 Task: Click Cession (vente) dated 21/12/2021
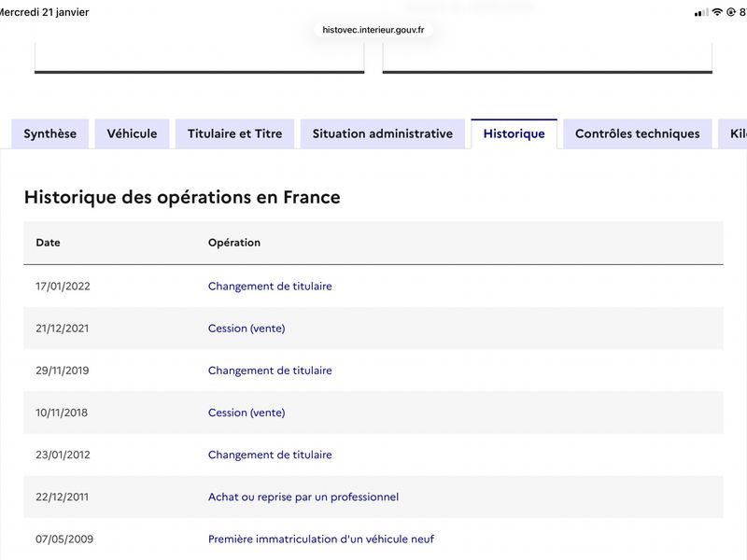coord(247,329)
